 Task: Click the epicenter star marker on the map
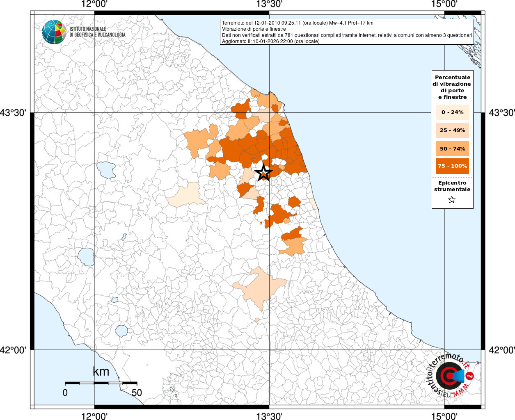(263, 173)
